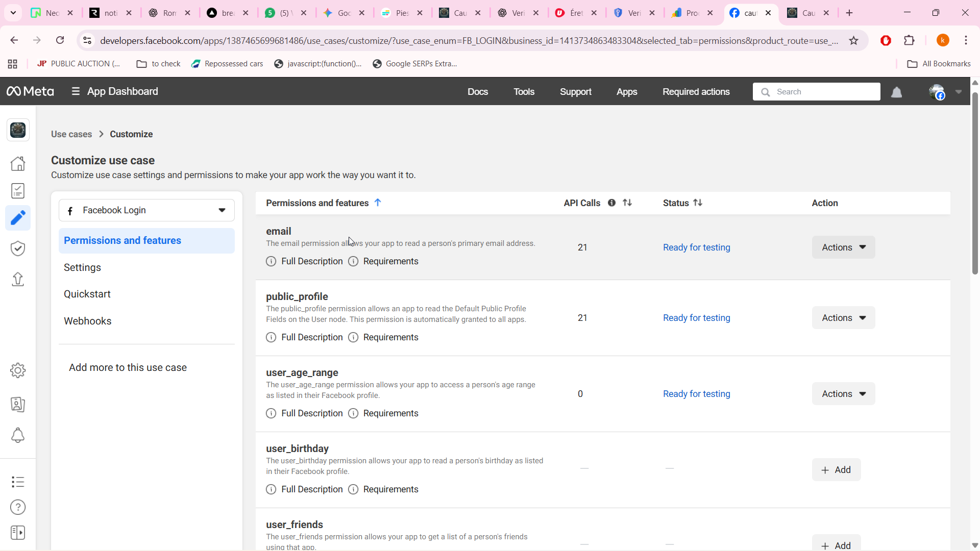
Task: Open the notifications bell in header
Action: tap(896, 92)
